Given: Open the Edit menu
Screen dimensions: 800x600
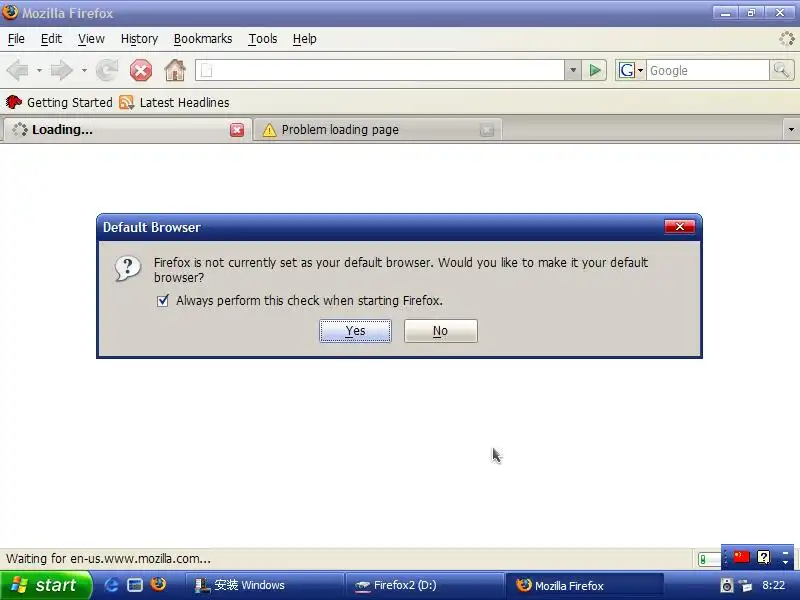Looking at the screenshot, I should point(51,39).
